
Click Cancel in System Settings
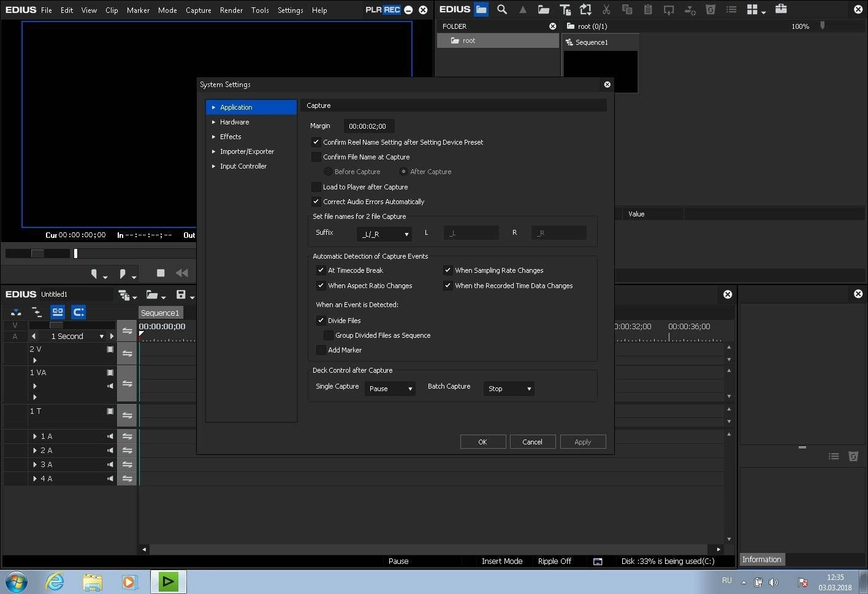pyautogui.click(x=533, y=442)
